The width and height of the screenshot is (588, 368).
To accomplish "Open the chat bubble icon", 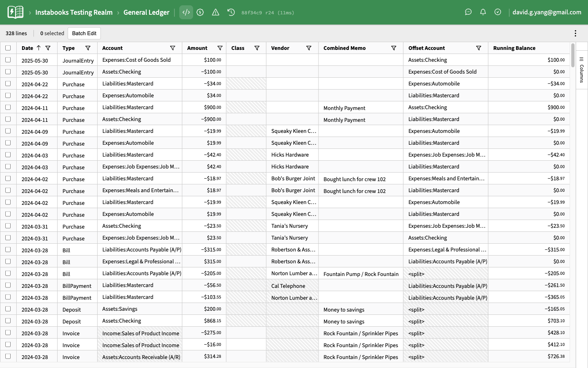I will (468, 12).
